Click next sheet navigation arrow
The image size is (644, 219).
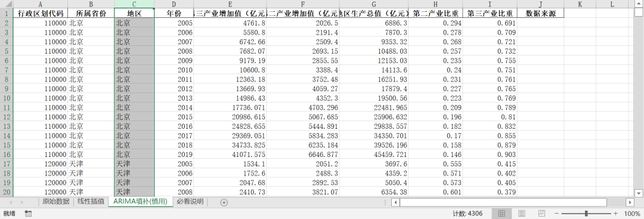21,202
